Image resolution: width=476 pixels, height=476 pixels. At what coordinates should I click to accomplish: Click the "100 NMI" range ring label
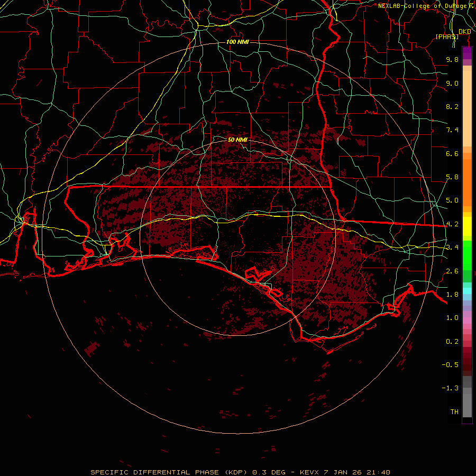click(237, 42)
